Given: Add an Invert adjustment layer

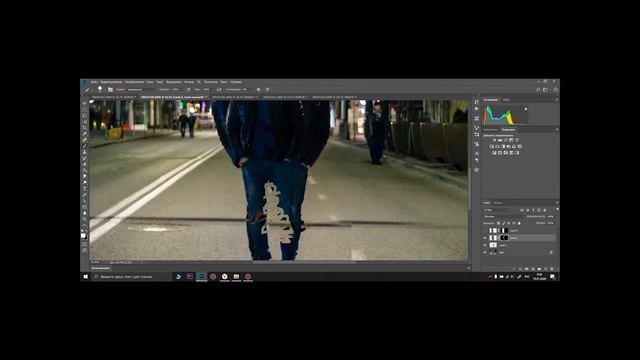Looking at the screenshot, I should pyautogui.click(x=494, y=153).
